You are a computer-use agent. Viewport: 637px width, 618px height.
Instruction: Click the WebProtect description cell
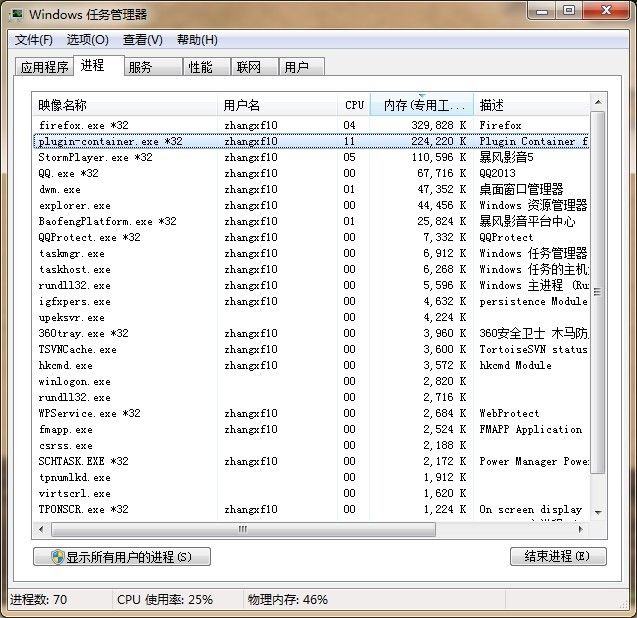point(509,414)
